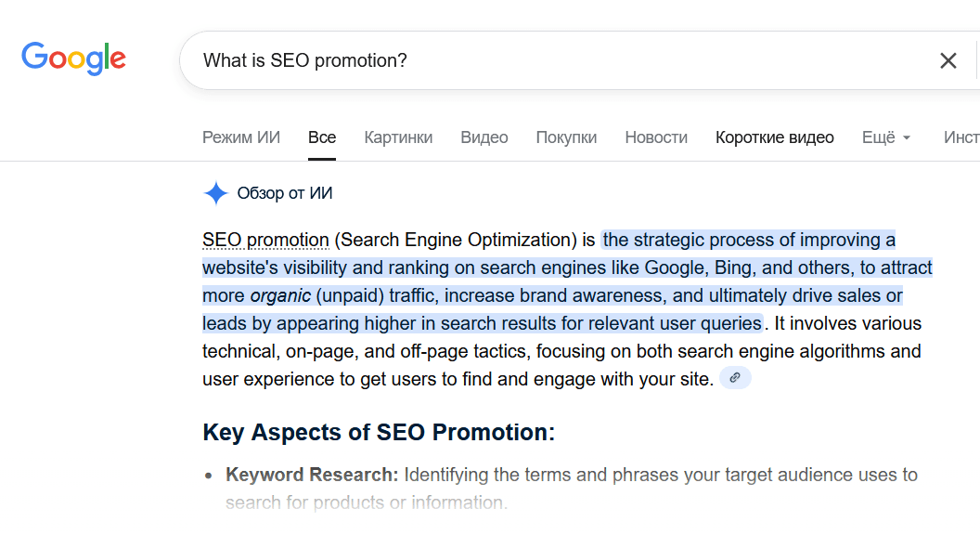Open the Покупки tab
The height and width of the screenshot is (535, 980).
[x=566, y=137]
